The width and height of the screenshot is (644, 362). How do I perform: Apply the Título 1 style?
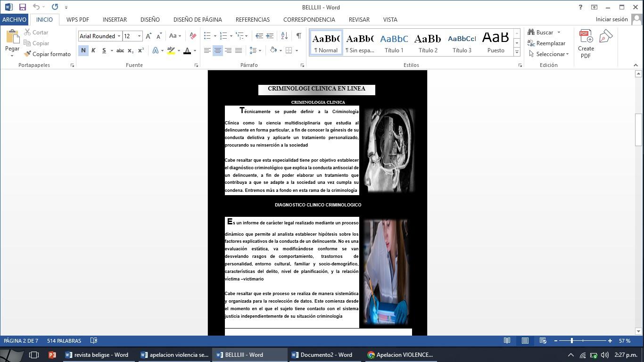[394, 42]
